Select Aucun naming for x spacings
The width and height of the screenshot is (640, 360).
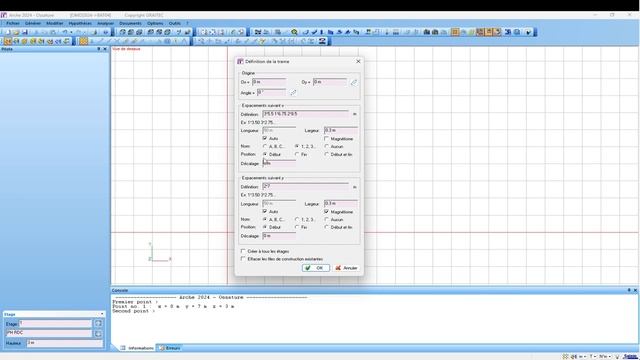327,146
